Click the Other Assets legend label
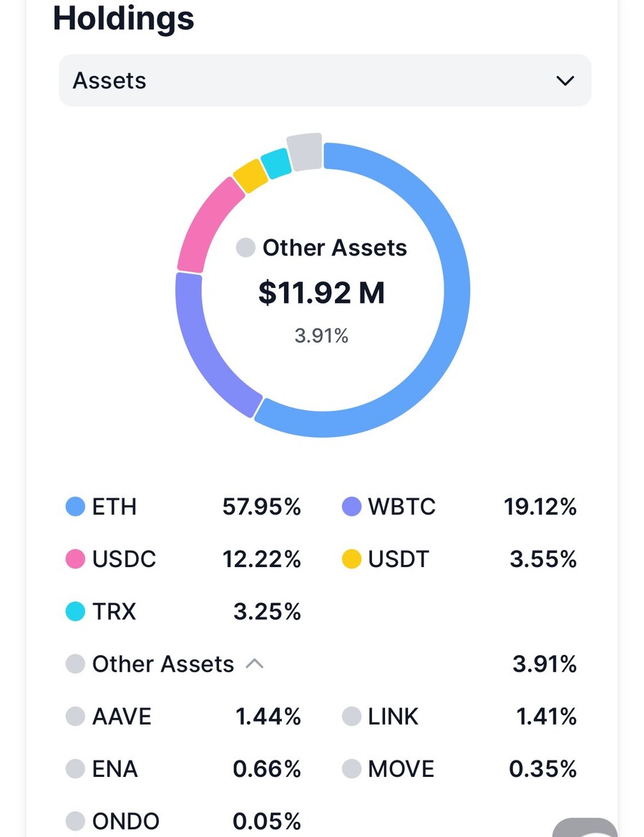Screen dimensions: 644x837 click(163, 664)
